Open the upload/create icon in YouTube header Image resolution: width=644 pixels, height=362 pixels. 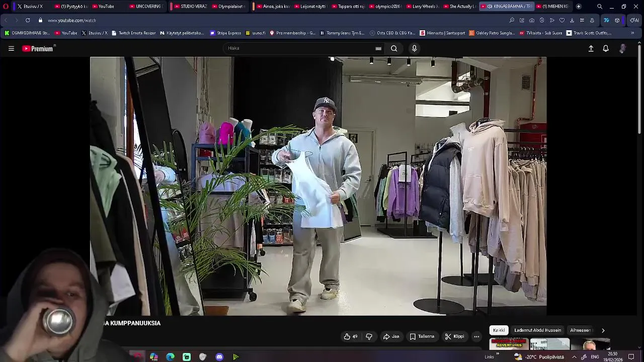[x=591, y=48]
